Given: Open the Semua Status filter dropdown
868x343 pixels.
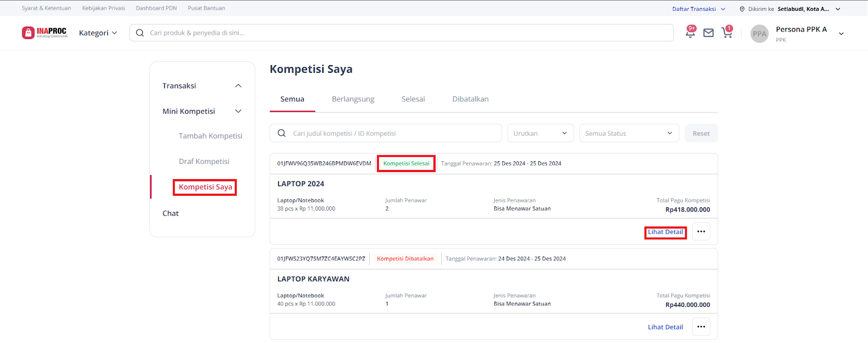Looking at the screenshot, I should point(629,133).
